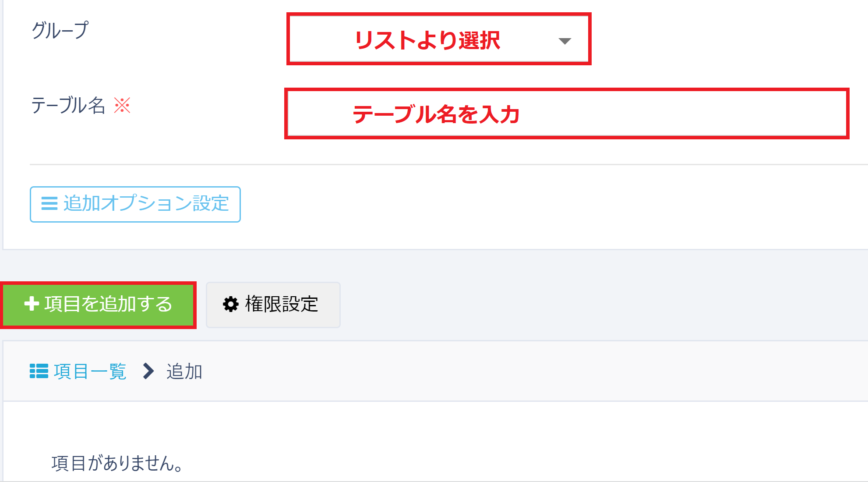Click the グループ field label
This screenshot has height=482, width=868.
pyautogui.click(x=60, y=30)
